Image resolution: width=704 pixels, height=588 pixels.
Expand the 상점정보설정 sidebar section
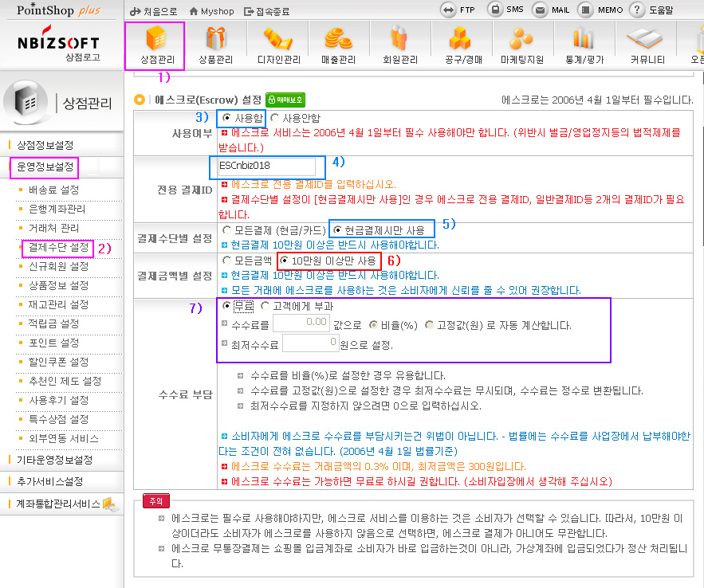pos(45,145)
